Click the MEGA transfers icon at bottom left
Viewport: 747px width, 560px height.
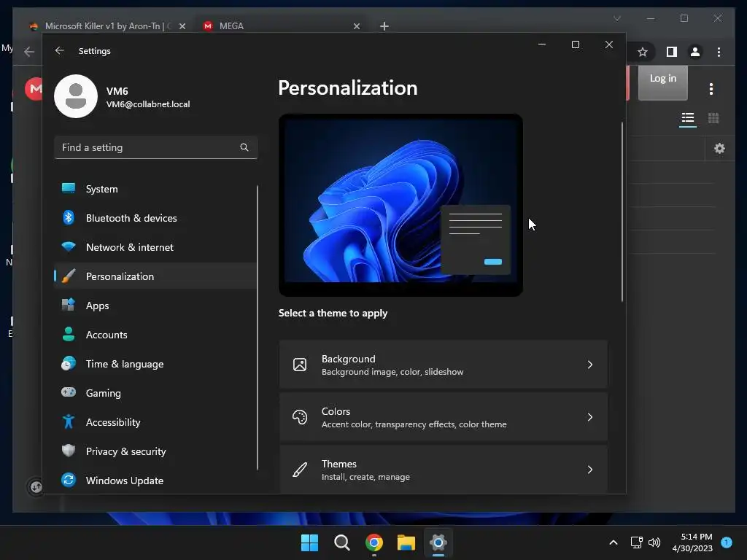pyautogui.click(x=36, y=486)
